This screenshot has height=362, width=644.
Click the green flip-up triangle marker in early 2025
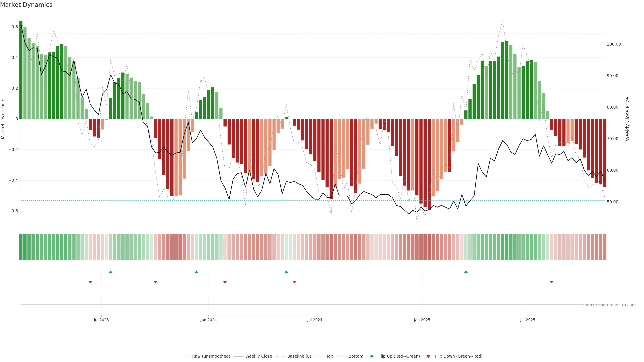(466, 272)
